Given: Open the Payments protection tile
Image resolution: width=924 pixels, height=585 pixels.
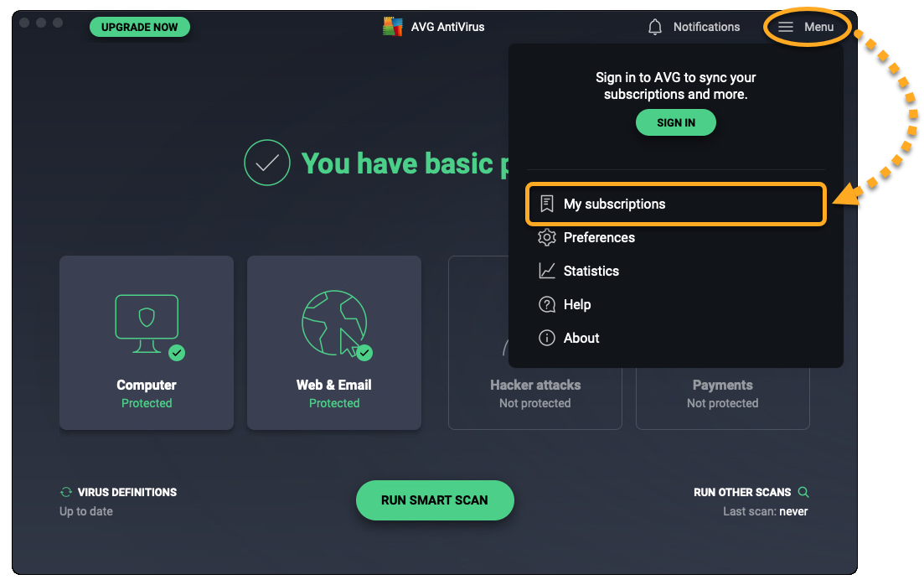Looking at the screenshot, I should (722, 401).
